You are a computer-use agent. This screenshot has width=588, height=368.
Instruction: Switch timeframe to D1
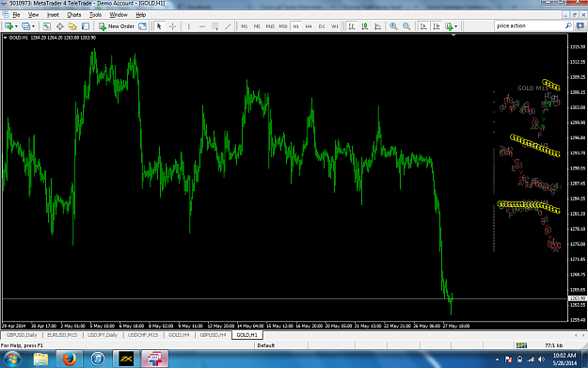322,26
